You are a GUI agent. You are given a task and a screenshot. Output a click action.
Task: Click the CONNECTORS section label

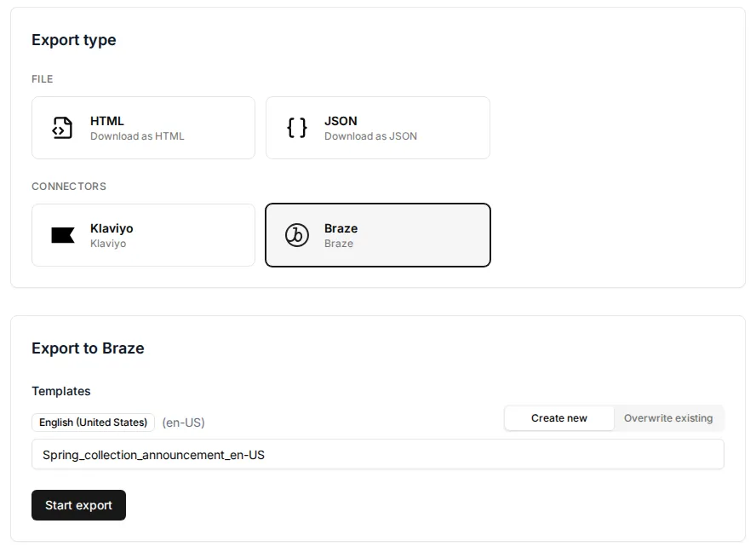69,187
